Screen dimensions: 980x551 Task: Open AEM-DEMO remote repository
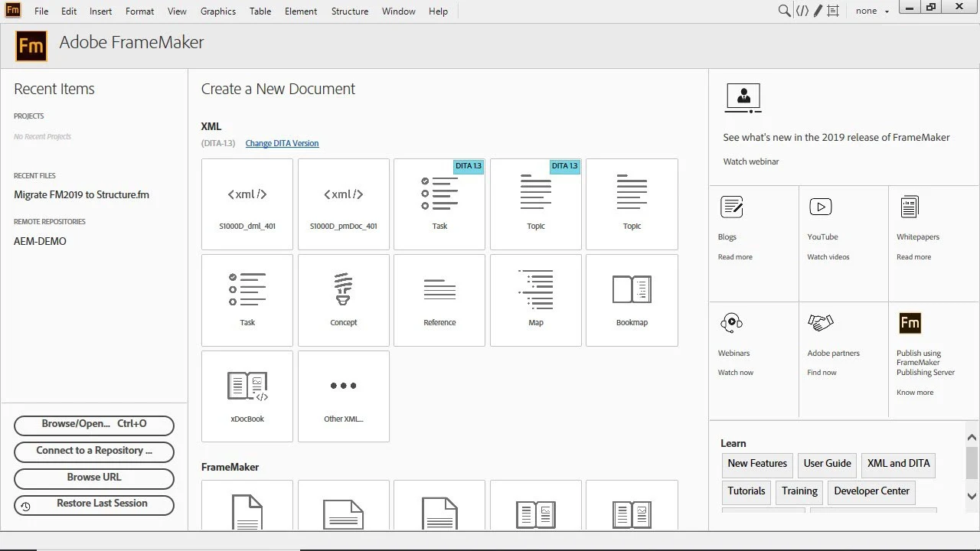(40, 241)
